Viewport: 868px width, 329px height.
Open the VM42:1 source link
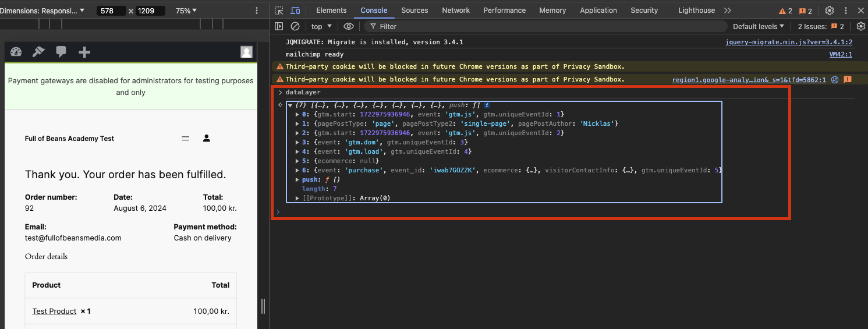pos(841,55)
